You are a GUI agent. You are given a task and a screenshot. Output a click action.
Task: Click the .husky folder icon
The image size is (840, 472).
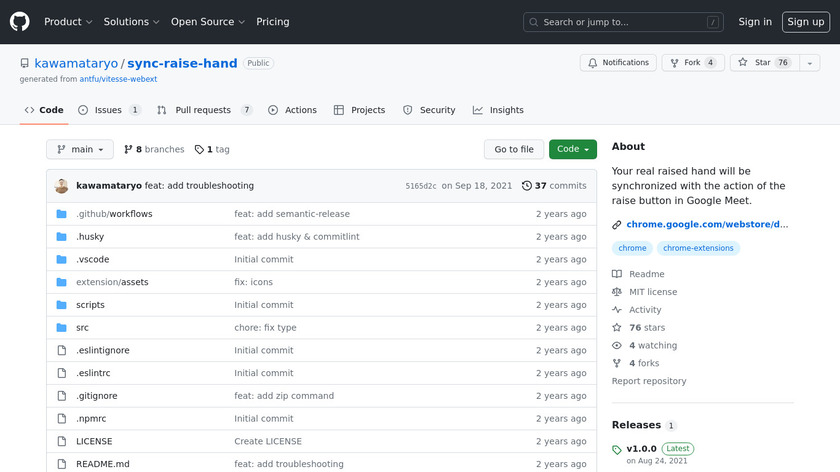62,237
